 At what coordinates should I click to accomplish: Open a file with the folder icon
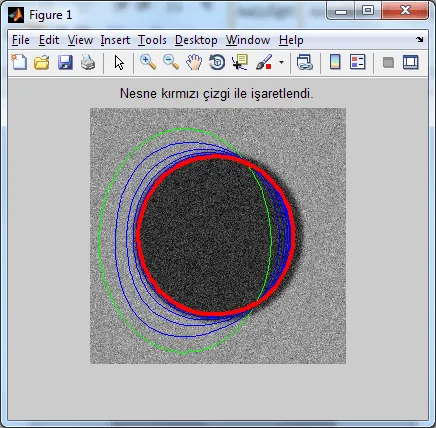tap(42, 62)
